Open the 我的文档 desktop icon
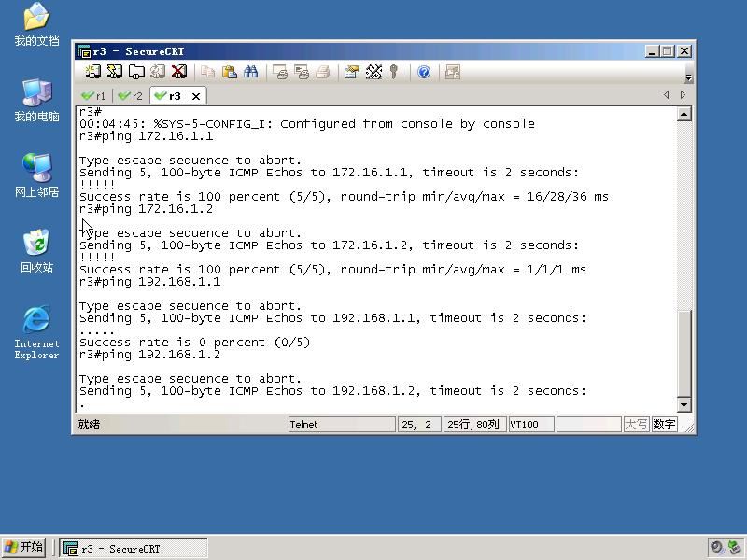747x560 pixels. (36, 25)
